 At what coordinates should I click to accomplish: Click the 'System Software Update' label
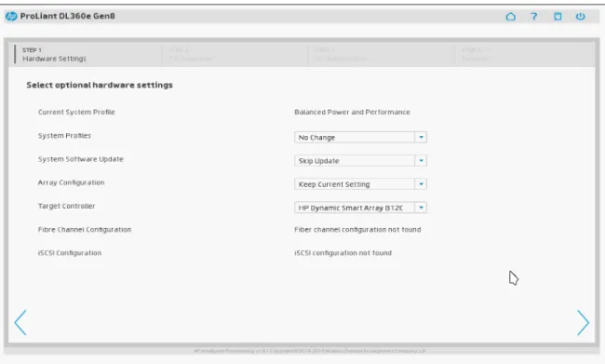(81, 159)
